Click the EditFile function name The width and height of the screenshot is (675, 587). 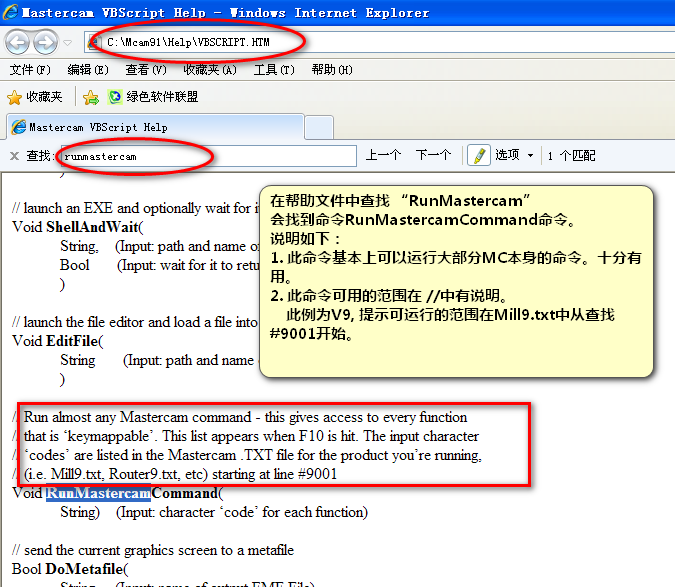pyautogui.click(x=72, y=341)
